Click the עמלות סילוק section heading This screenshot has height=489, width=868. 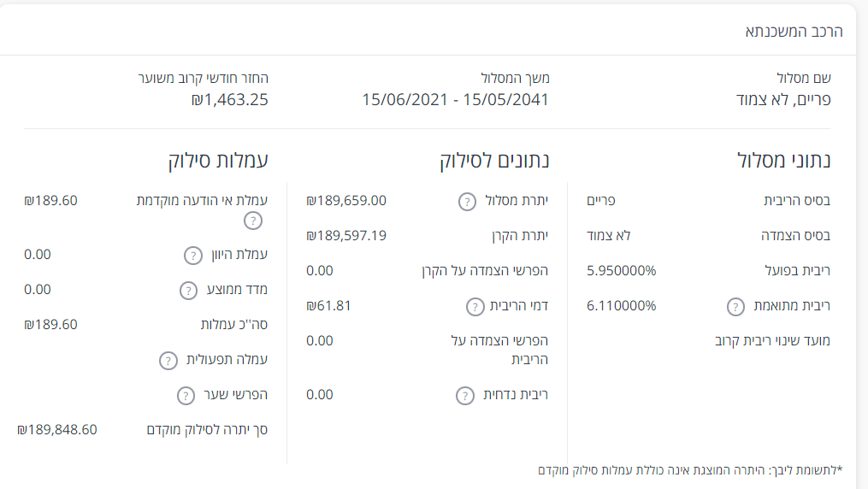(217, 160)
